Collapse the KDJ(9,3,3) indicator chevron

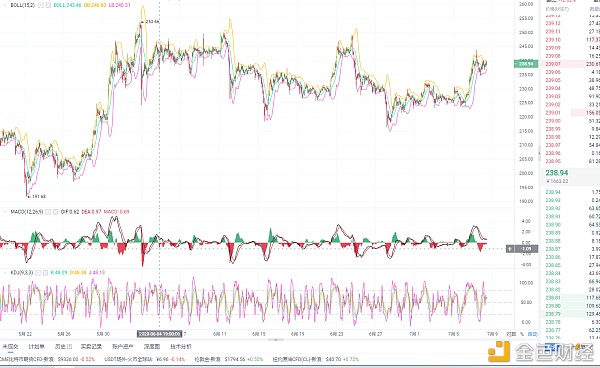coord(4,273)
